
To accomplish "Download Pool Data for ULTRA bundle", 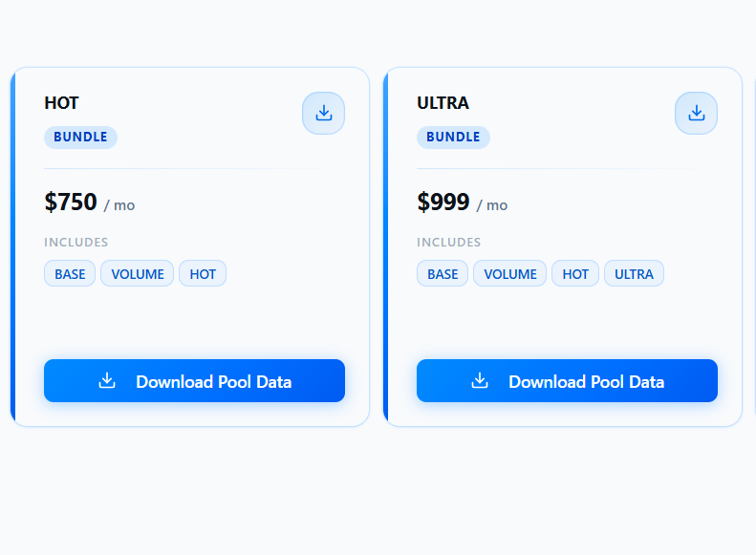I will click(567, 380).
